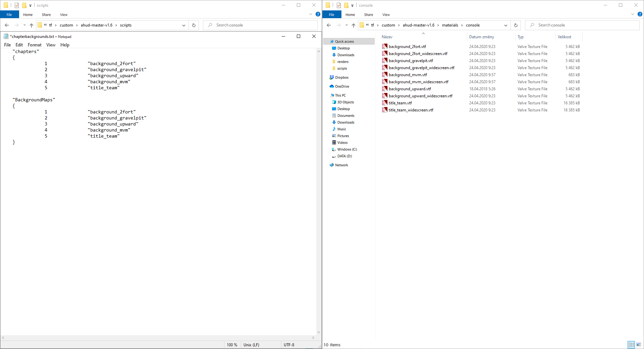Expand the ribbon in the console window
Viewport: 644px width, 349px height.
coord(633,14)
